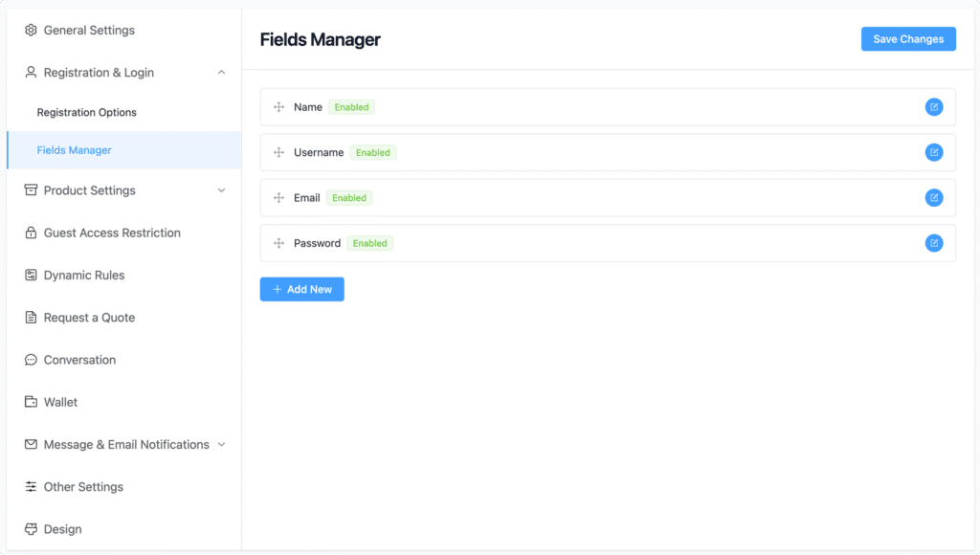Click the Enabled status next to Name
This screenshot has width=980, height=555.
(x=351, y=106)
